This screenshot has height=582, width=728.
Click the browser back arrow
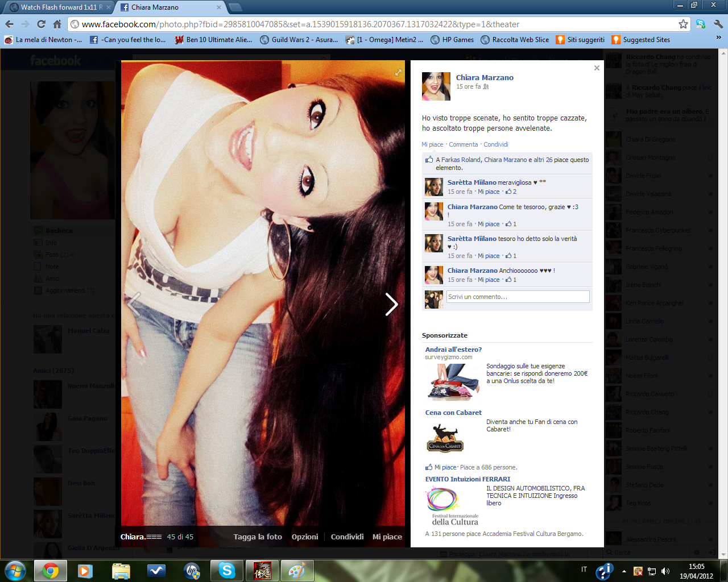pos(10,24)
